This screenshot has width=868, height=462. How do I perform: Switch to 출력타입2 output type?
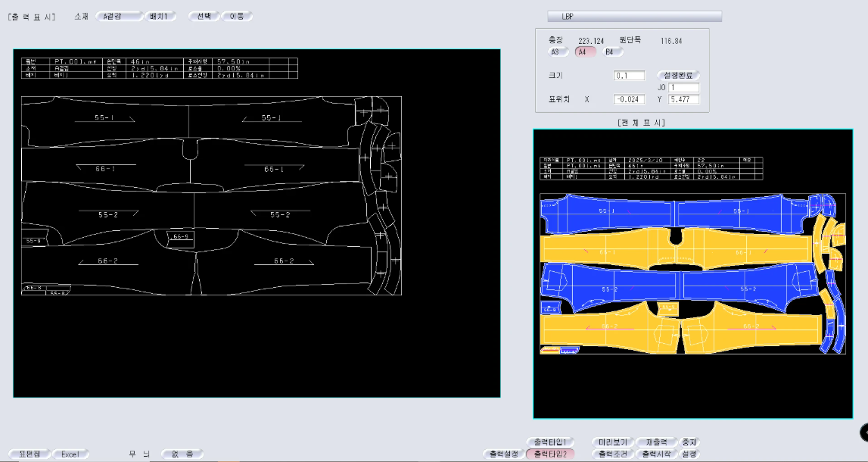click(550, 454)
